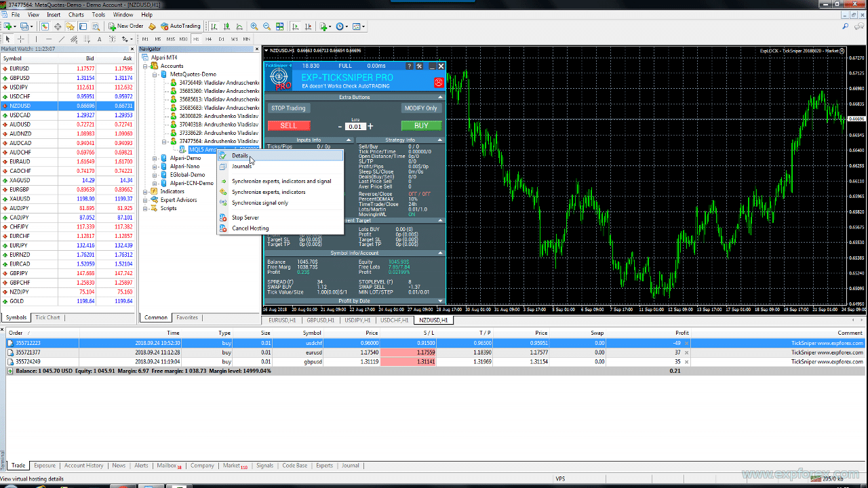868x488 pixels.
Task: Expand the Alpari-Demo tree node
Action: click(x=155, y=158)
